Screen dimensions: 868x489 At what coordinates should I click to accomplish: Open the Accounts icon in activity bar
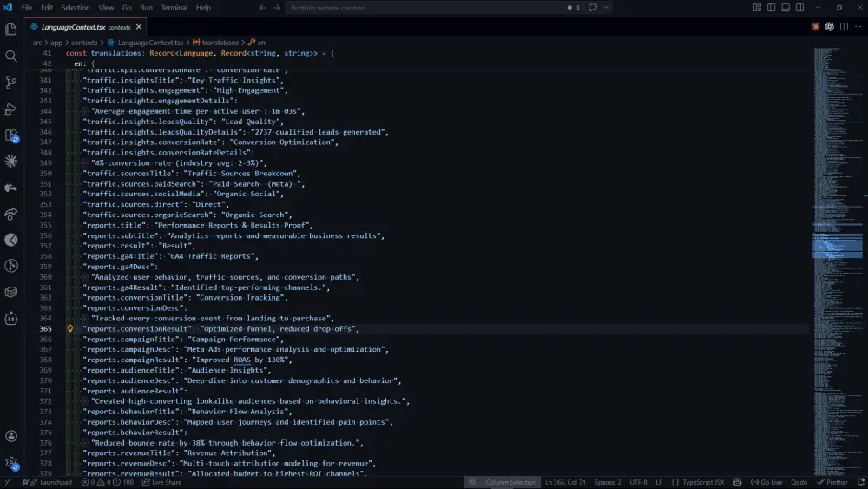pyautogui.click(x=11, y=436)
